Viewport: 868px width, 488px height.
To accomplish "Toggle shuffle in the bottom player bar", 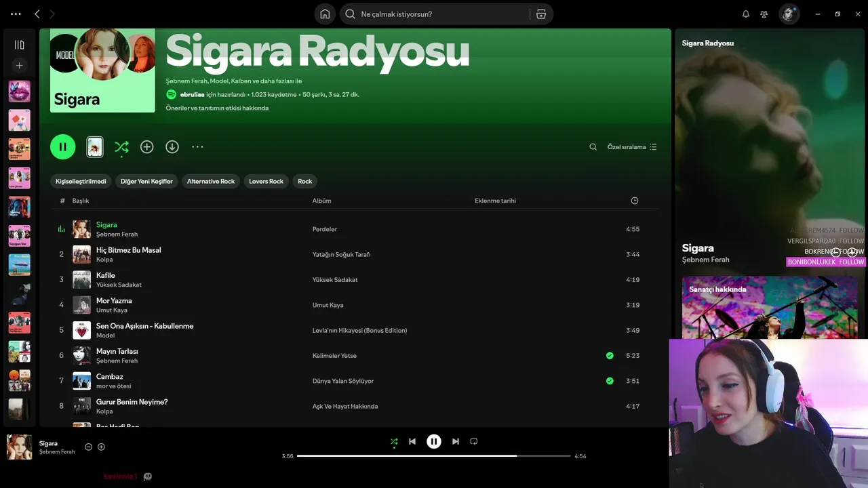I will [394, 441].
